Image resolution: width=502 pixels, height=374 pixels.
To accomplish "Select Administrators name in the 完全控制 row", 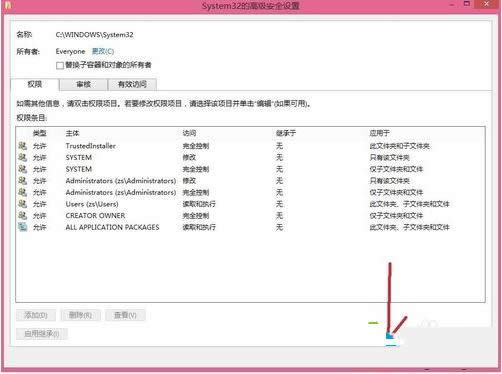I will [121, 192].
